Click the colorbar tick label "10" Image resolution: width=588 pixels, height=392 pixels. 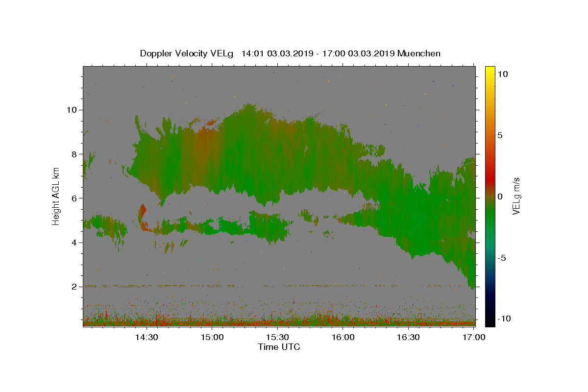[502, 74]
